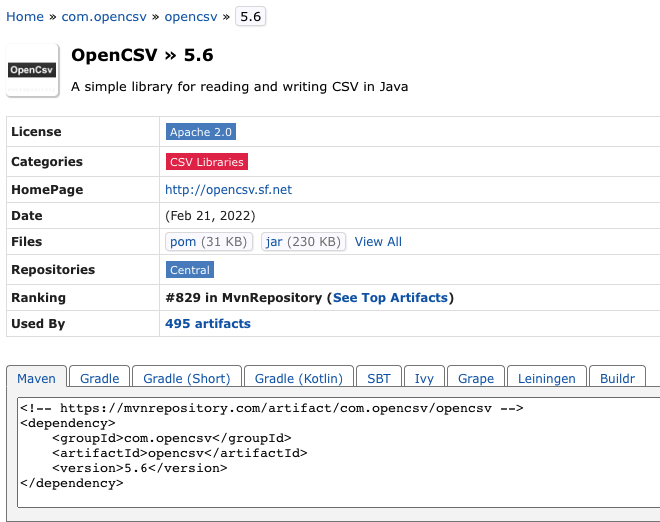Viewport: 660px width, 522px height.
Task: Switch to the Ivy tab
Action: pyautogui.click(x=424, y=377)
